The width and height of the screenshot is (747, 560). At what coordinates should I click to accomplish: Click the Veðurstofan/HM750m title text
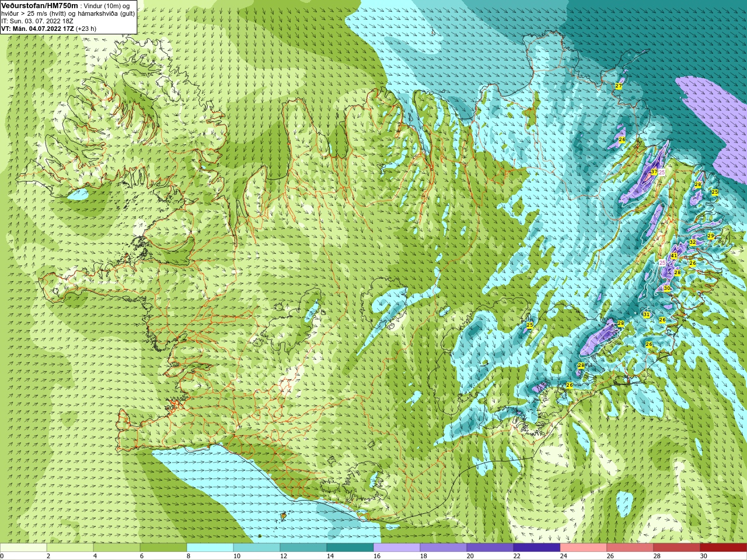click(x=40, y=5)
